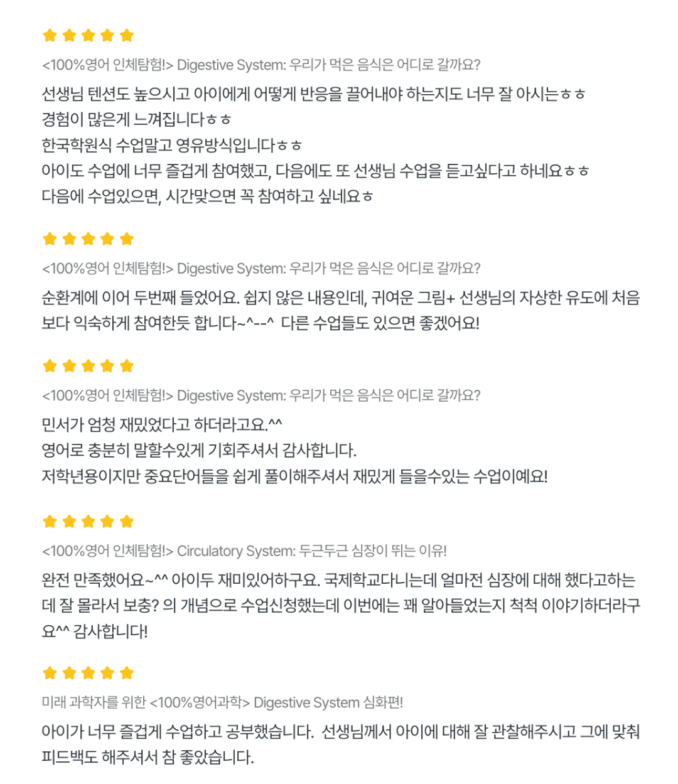The height and width of the screenshot is (784, 678).
Task: Open the Digestive System class title in the topmost review
Action: click(261, 65)
